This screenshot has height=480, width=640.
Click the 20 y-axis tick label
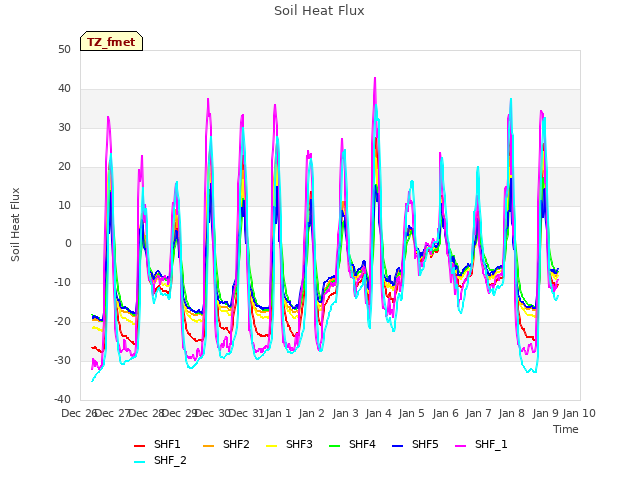[x=64, y=166]
